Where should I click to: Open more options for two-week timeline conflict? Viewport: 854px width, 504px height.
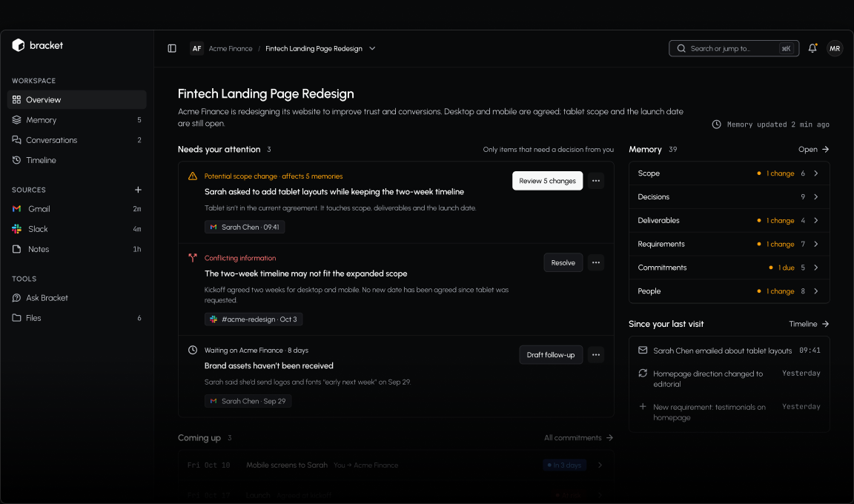pyautogui.click(x=596, y=263)
